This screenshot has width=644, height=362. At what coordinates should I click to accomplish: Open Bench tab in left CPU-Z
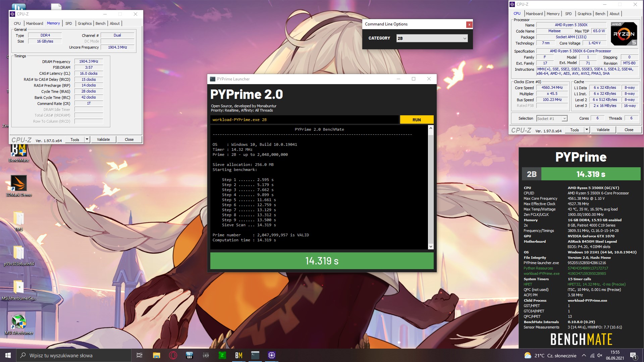tap(101, 23)
